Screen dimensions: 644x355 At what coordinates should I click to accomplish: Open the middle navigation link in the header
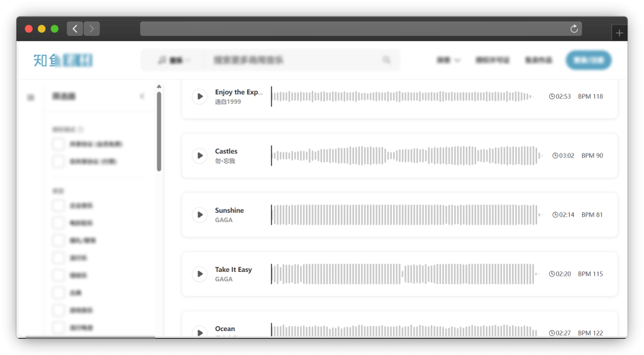coord(492,60)
